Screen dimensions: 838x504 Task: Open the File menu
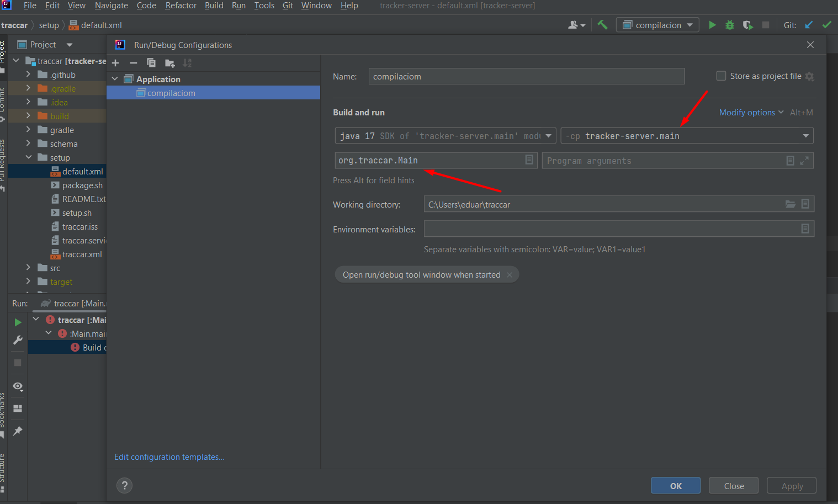pyautogui.click(x=30, y=6)
